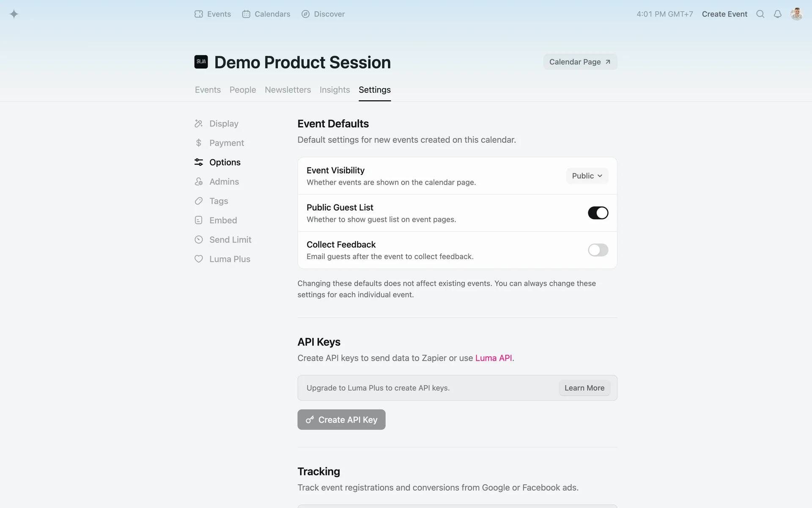Click the Create API Key button

pyautogui.click(x=341, y=420)
